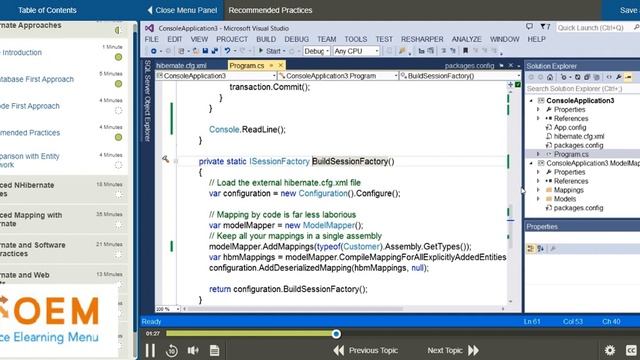Viewport: 640px width, 360px height.
Task: Click the Undo toolbar icon
Action: point(227,51)
